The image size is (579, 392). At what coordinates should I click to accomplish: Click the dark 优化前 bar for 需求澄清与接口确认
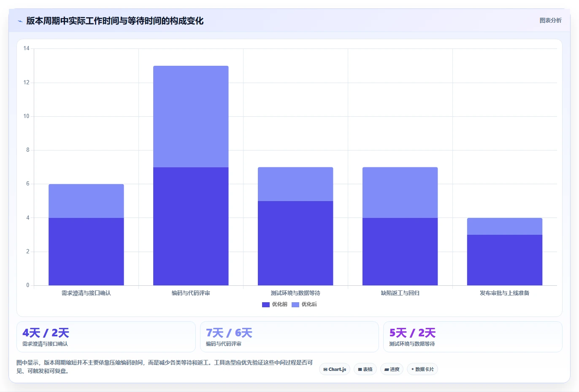point(86,252)
